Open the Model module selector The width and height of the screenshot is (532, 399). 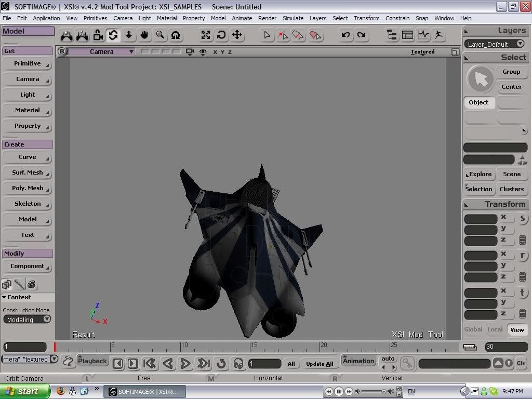pyautogui.click(x=27, y=31)
